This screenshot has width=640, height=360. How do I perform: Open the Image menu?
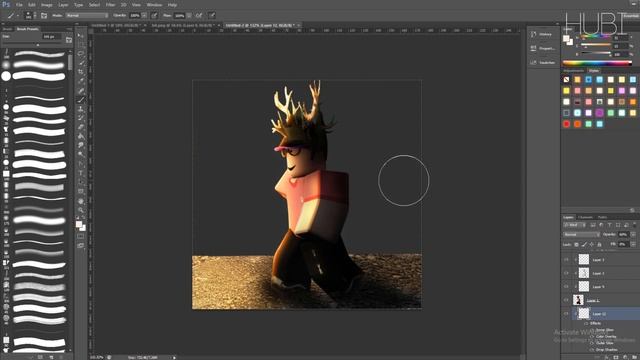[47, 5]
